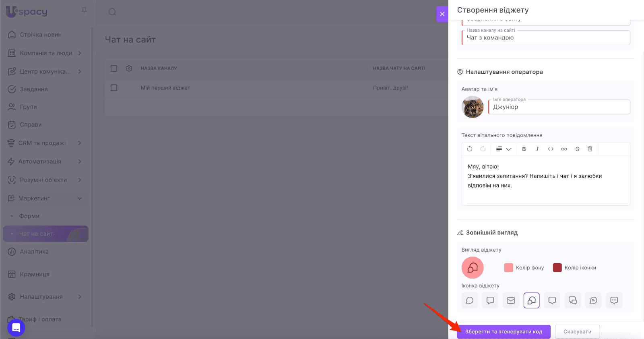Apply strikethrough formatting in editor
The height and width of the screenshot is (339, 644).
pyautogui.click(x=577, y=149)
